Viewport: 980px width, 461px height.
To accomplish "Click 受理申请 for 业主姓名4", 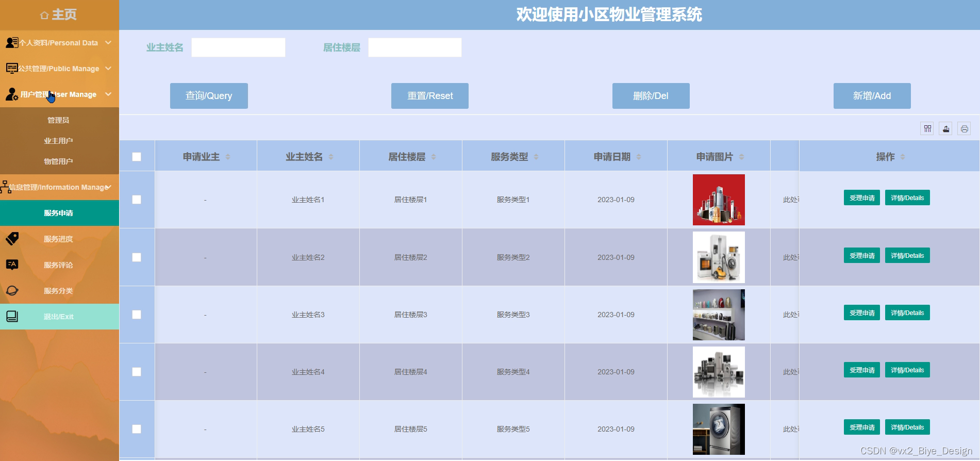I will (862, 370).
